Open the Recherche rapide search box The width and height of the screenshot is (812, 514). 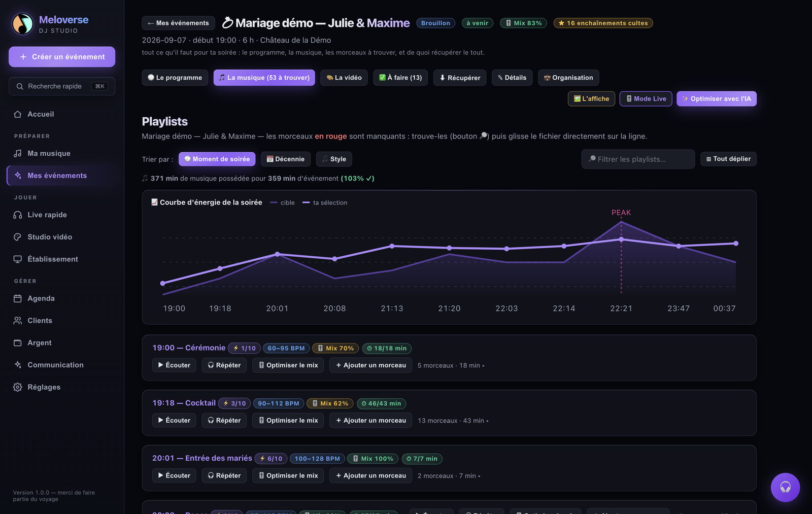point(62,86)
